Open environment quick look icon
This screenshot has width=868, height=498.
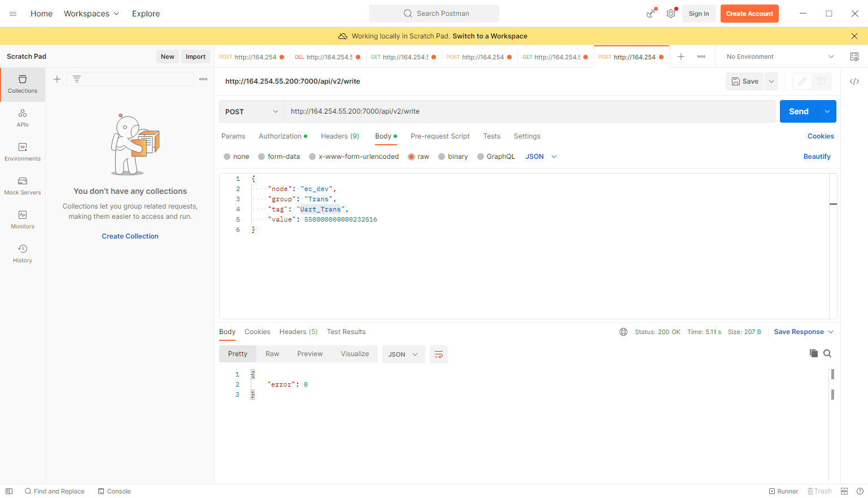pyautogui.click(x=854, y=57)
